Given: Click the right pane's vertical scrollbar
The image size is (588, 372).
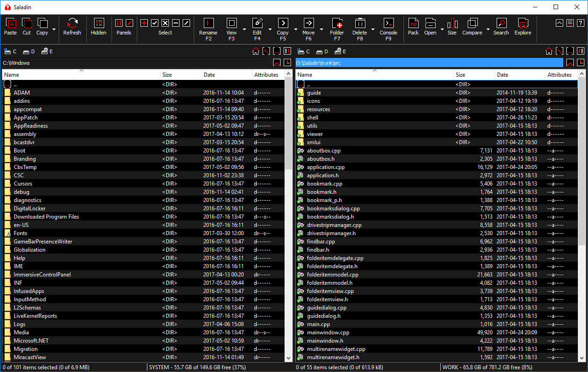Looking at the screenshot, I should pyautogui.click(x=582, y=216).
